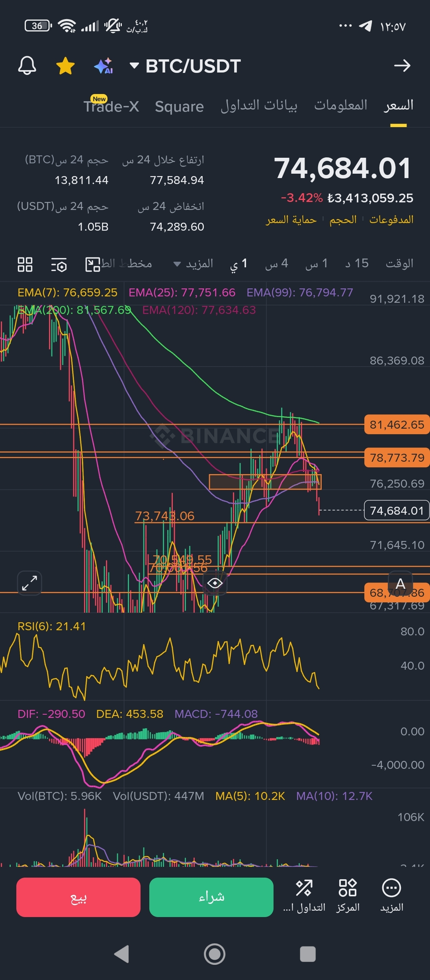430x980 pixels.
Task: Tap the RSI(6): 21.41 label
Action: (x=52, y=626)
